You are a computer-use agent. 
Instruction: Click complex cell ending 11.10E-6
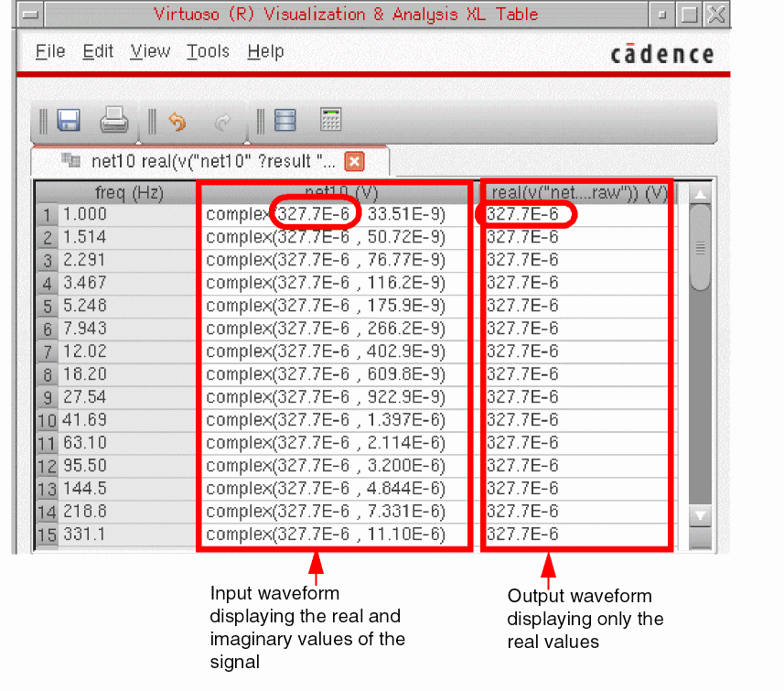(338, 534)
